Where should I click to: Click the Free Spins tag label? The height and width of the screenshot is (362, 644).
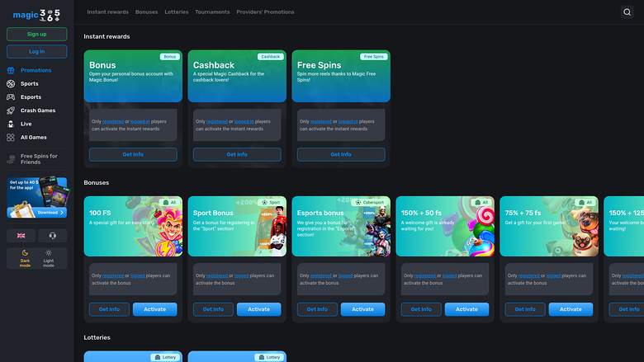coord(374,57)
